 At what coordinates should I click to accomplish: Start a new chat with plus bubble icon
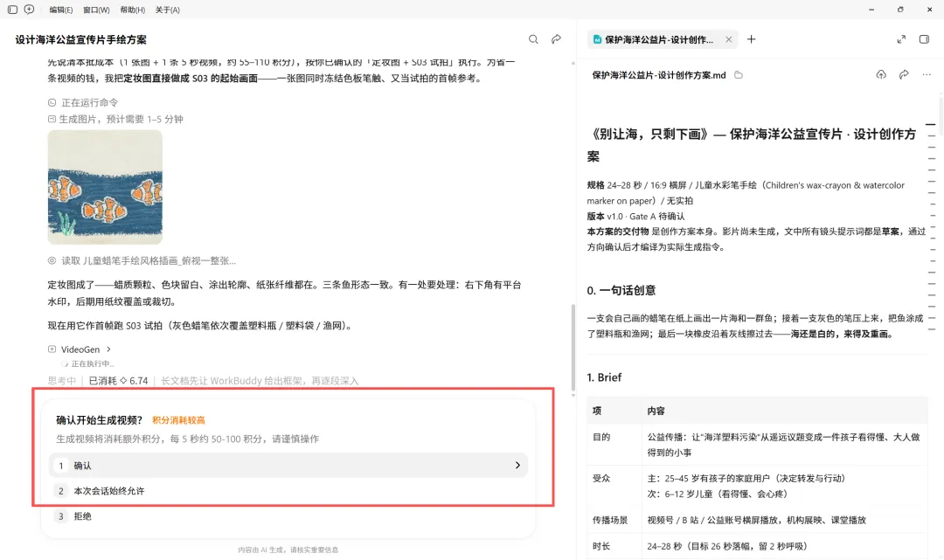[29, 10]
